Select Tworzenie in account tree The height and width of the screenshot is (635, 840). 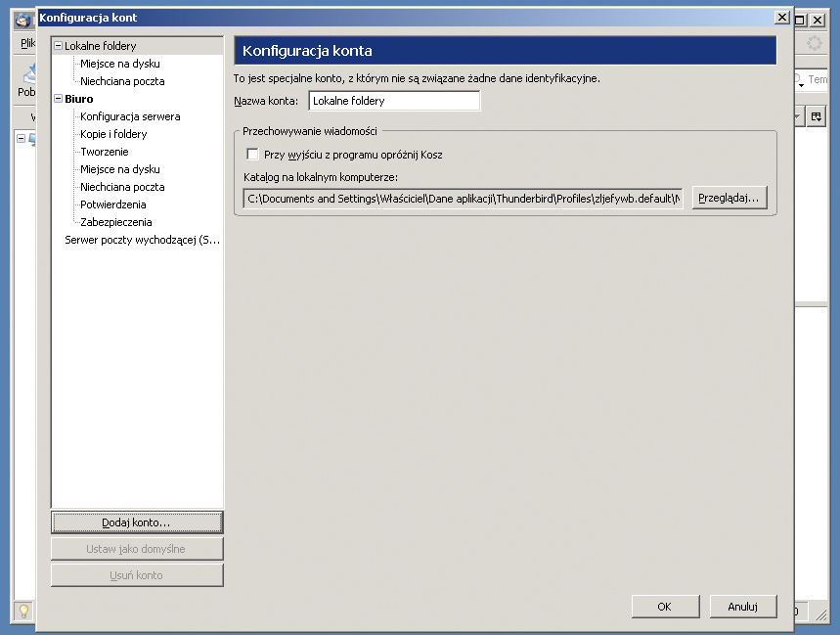(105, 152)
